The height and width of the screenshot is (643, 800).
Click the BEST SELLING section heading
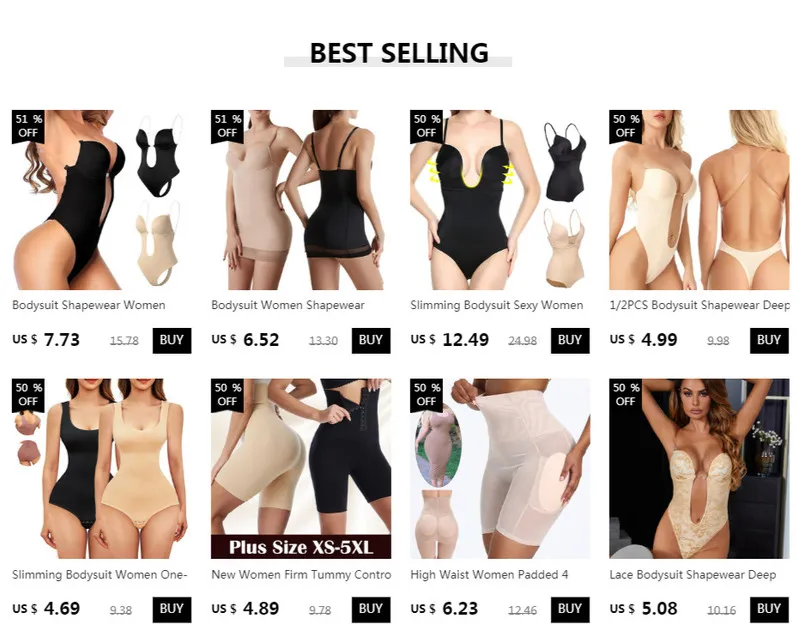tap(399, 53)
